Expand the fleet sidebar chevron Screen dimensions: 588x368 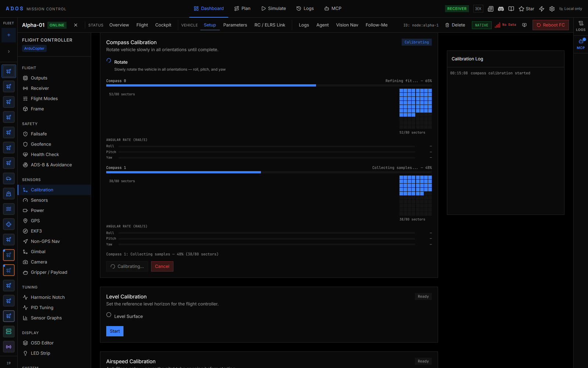click(x=8, y=52)
